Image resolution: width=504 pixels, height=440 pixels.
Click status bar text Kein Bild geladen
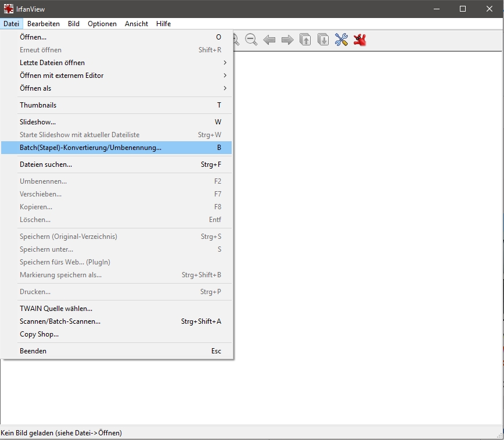61,433
